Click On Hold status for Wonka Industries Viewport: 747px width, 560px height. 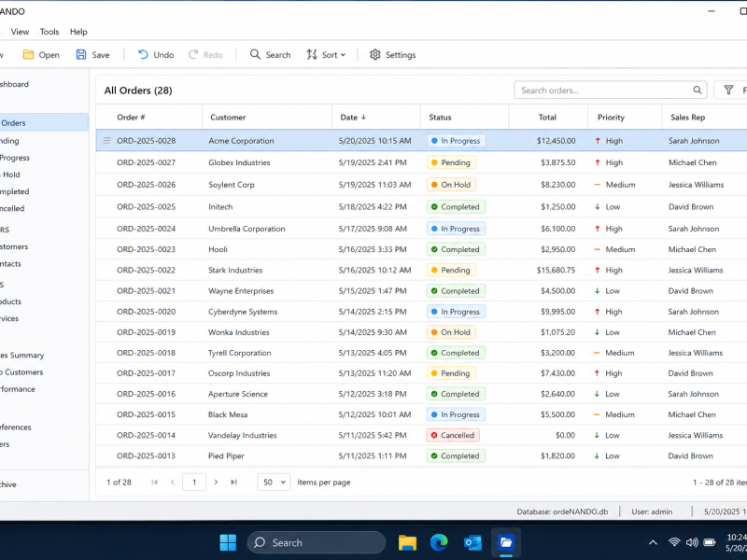click(x=451, y=332)
